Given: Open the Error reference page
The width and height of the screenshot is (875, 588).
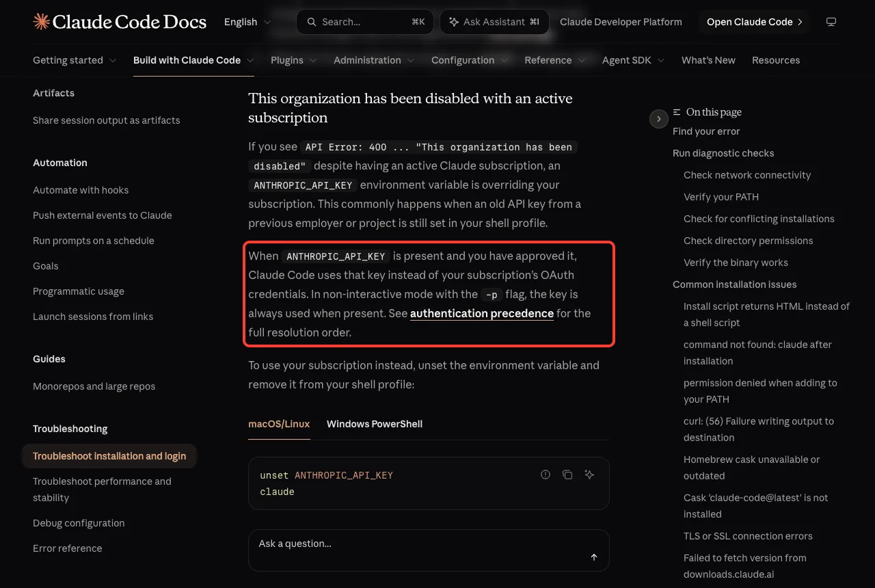Looking at the screenshot, I should 68,548.
